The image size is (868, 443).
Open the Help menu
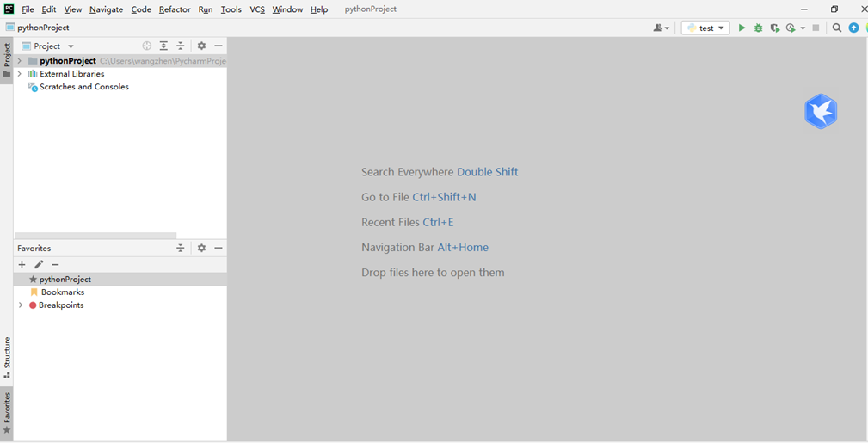[x=319, y=9]
